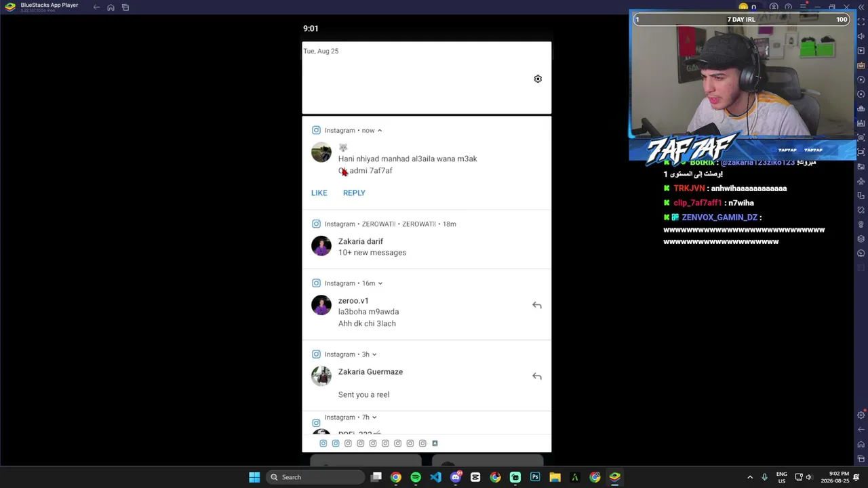868x488 pixels.
Task: Reply arrow on zeroo.v1 notification
Action: point(536,306)
